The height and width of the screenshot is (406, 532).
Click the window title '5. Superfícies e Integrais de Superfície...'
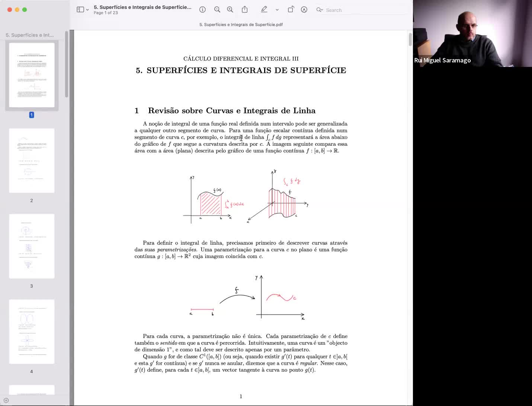pos(142,7)
